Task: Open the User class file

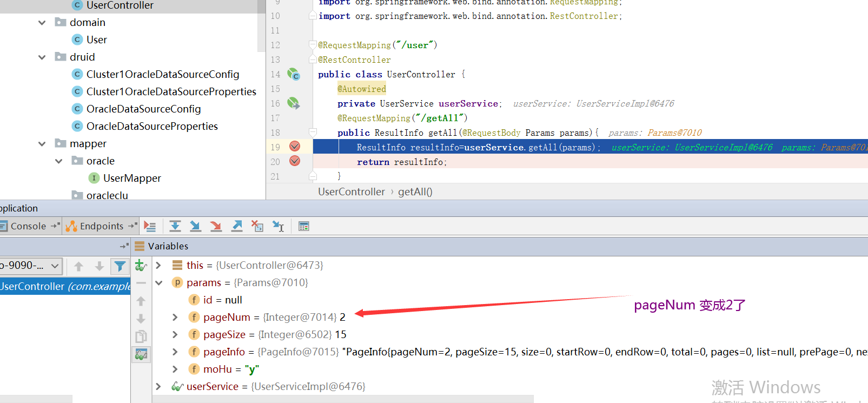Action: pyautogui.click(x=96, y=39)
